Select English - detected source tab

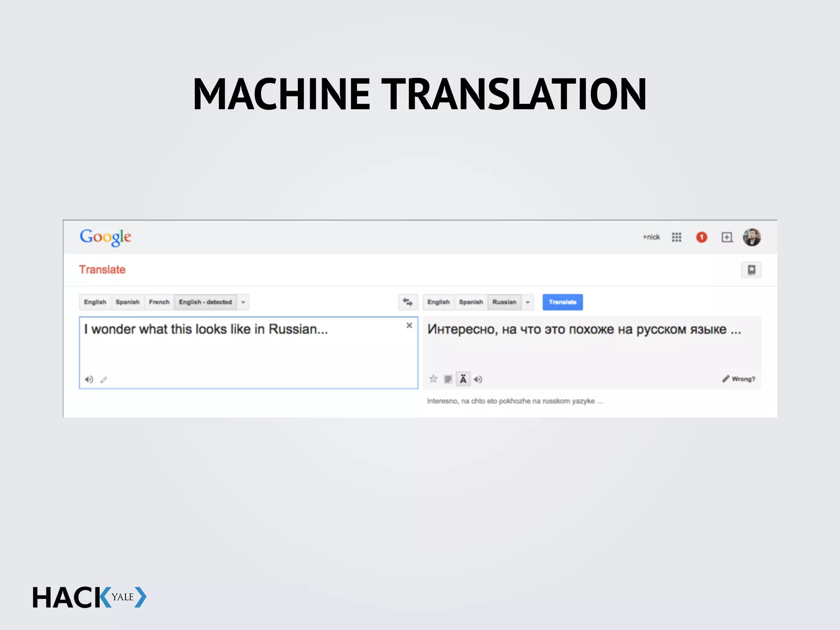pos(205,302)
